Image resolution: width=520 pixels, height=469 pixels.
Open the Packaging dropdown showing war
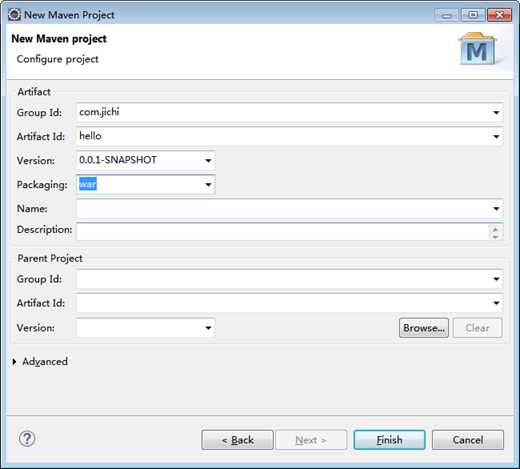[208, 185]
